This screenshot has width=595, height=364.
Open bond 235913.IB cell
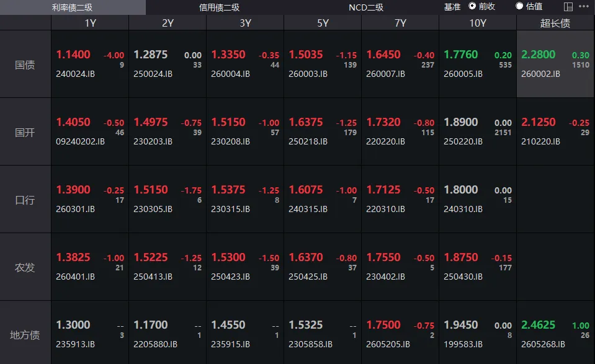(90, 332)
